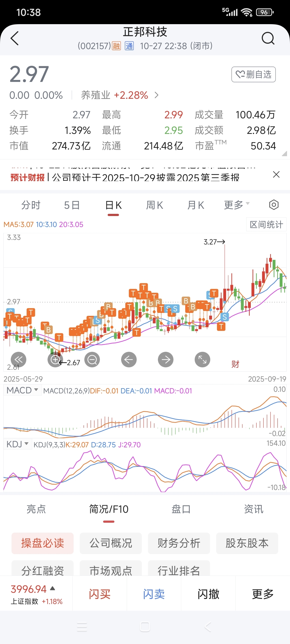Image resolution: width=290 pixels, height=644 pixels.
Task: Select 分红融资 section
Action: pyautogui.click(x=42, y=568)
